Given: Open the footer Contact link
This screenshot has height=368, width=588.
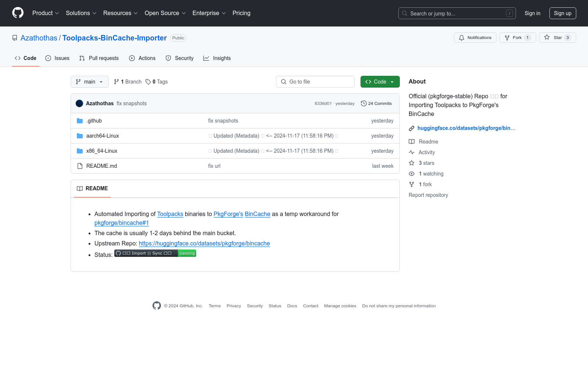Looking at the screenshot, I should [x=311, y=306].
